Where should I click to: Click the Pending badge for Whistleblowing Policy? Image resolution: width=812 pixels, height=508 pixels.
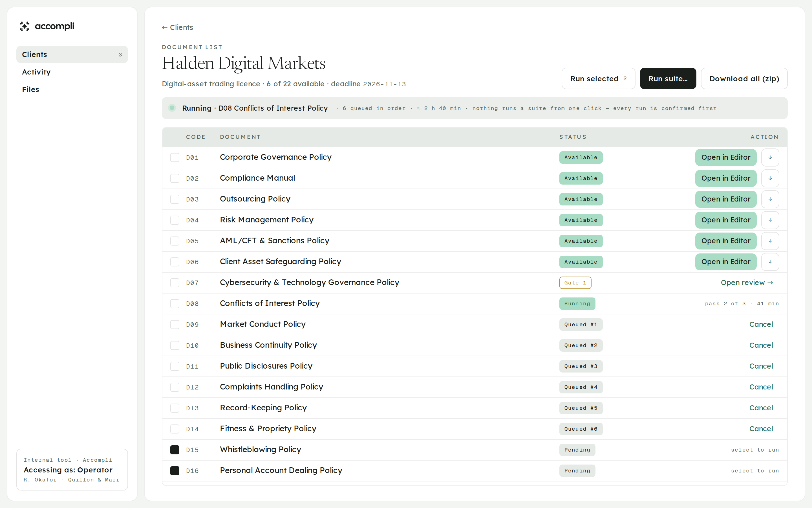tap(577, 450)
